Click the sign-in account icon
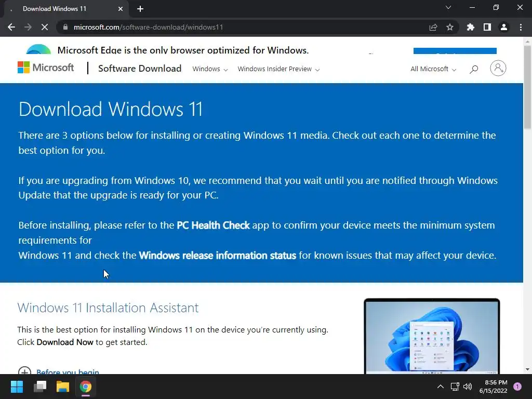The height and width of the screenshot is (399, 532). (x=498, y=68)
